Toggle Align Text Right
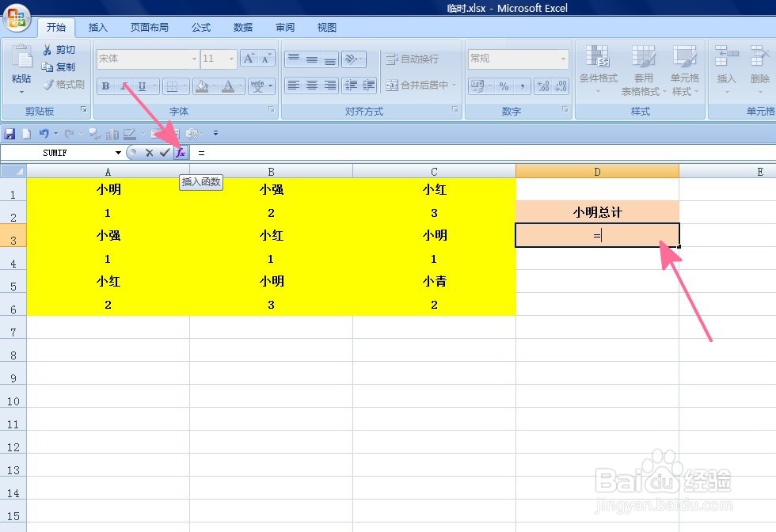776x532 pixels. point(330,85)
